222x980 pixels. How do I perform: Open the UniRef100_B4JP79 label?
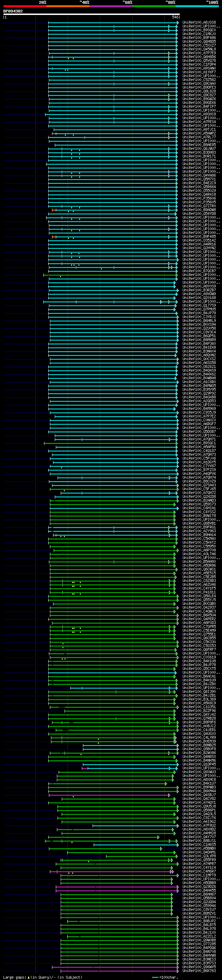pos(199,313)
